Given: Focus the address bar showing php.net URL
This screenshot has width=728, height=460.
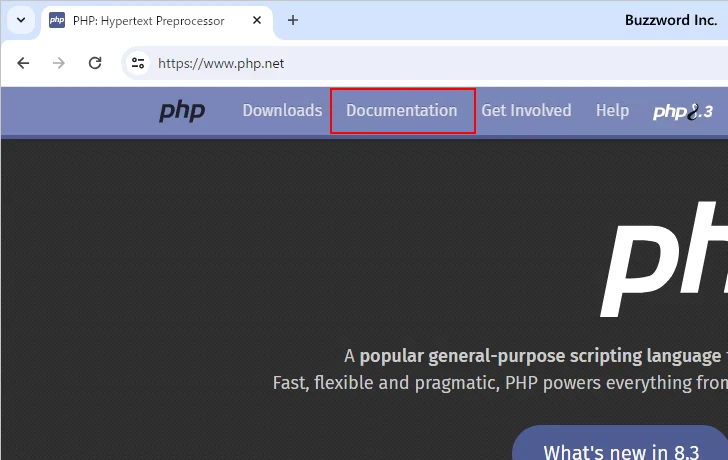Looking at the screenshot, I should 427,63.
